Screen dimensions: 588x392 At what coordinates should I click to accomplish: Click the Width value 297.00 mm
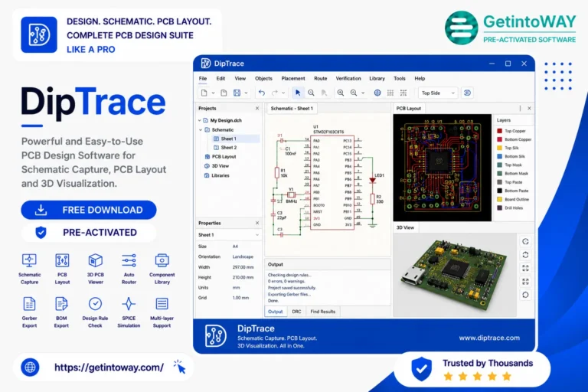[x=243, y=267]
